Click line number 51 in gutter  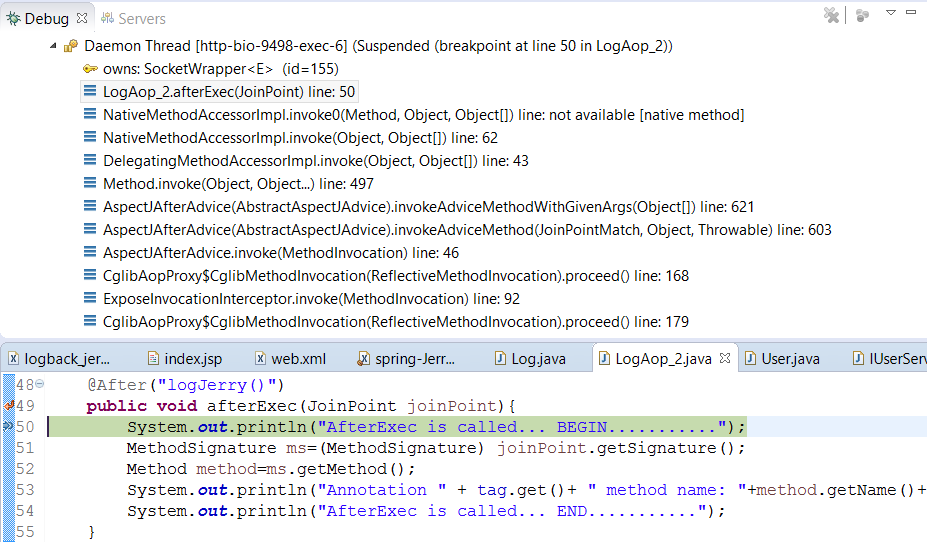[25, 447]
